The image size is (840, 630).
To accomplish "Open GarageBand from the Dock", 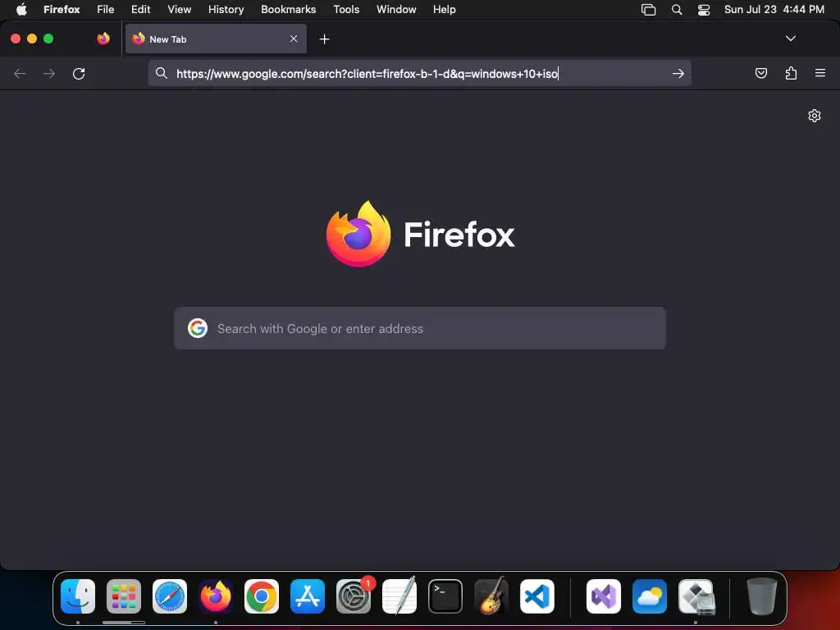I will pos(491,596).
